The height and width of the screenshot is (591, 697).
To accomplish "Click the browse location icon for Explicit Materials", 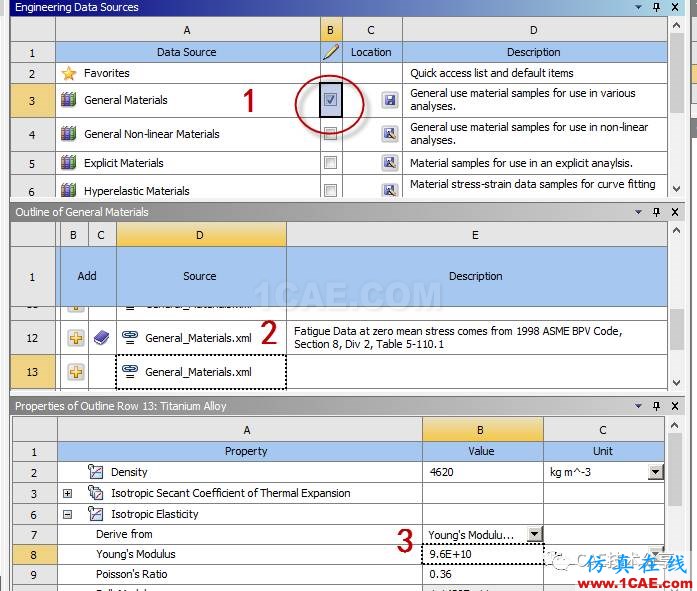I will (389, 163).
